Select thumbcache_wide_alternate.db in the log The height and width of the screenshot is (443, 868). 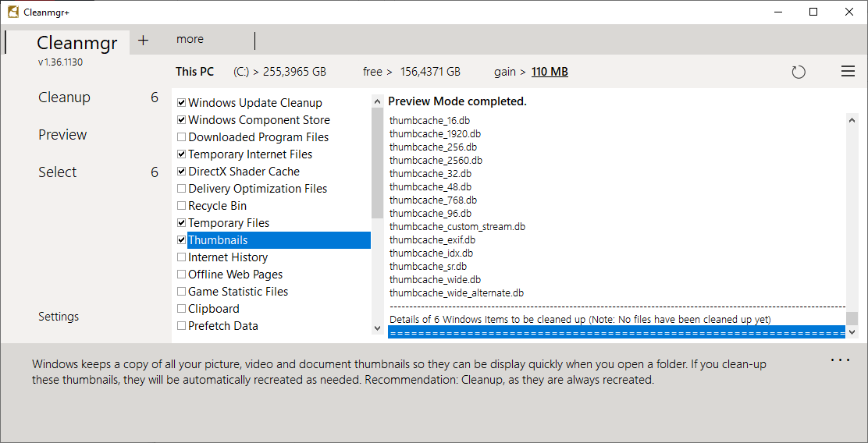tap(457, 292)
